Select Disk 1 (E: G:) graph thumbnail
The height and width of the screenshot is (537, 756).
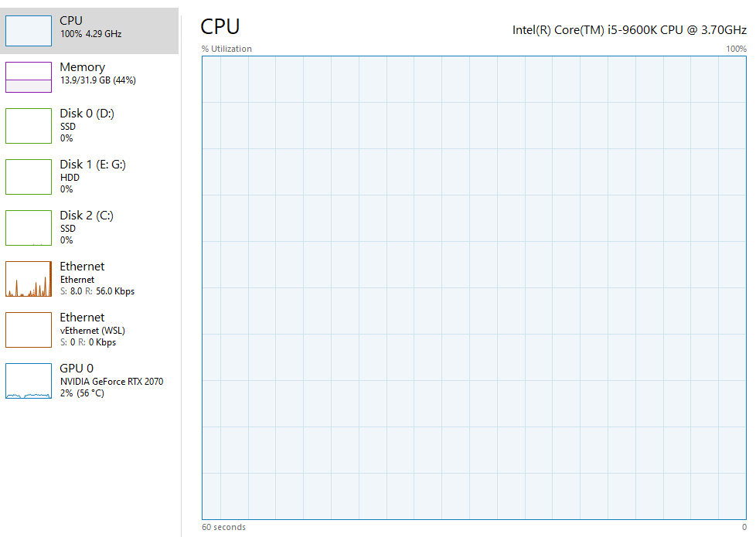[29, 177]
